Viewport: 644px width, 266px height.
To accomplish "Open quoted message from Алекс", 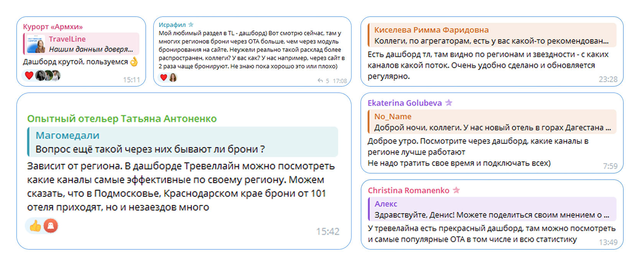I will pos(492,209).
